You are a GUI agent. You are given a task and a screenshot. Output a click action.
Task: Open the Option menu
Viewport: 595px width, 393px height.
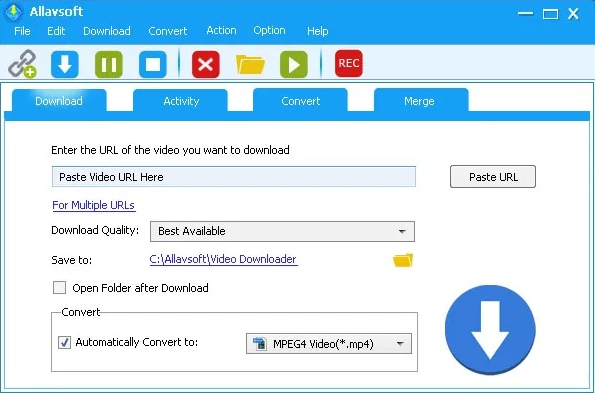point(269,30)
